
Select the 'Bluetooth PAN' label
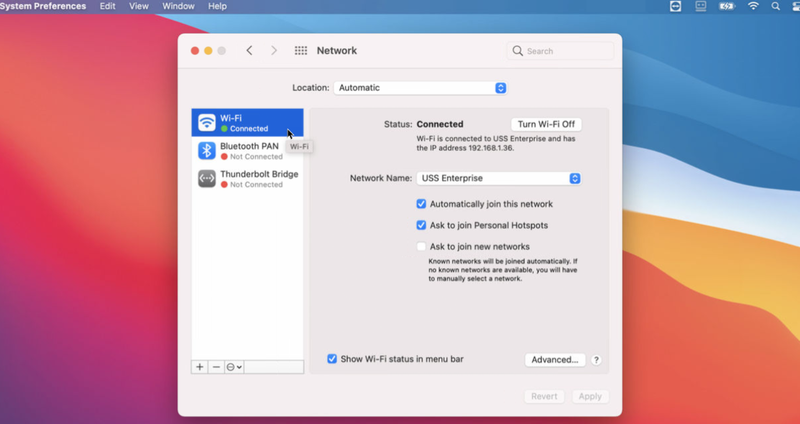(x=249, y=146)
